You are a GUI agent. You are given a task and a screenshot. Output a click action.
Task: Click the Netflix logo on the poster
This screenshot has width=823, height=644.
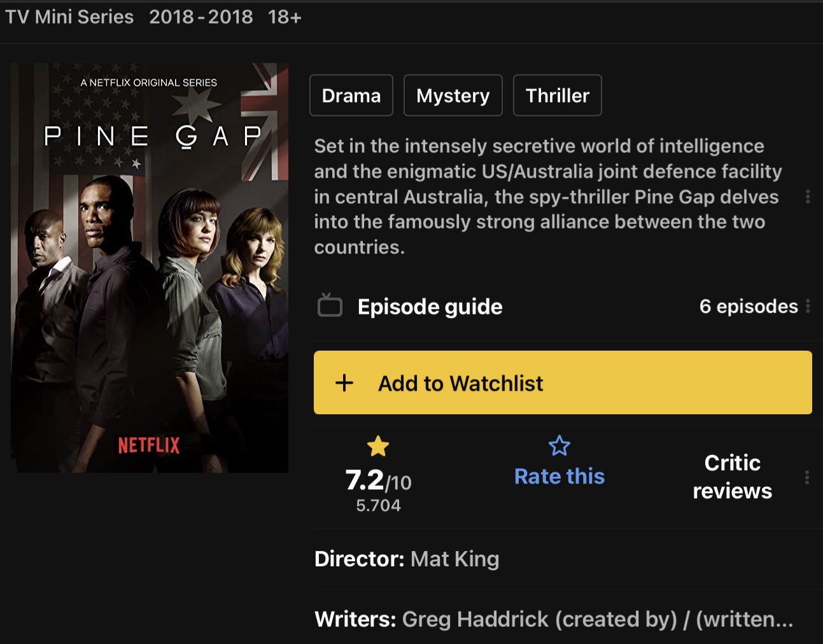click(148, 445)
